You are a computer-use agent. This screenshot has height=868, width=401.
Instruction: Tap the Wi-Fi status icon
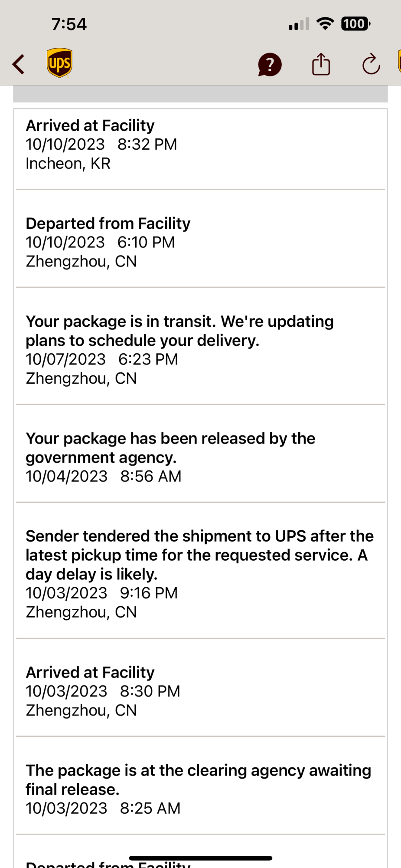(x=325, y=23)
